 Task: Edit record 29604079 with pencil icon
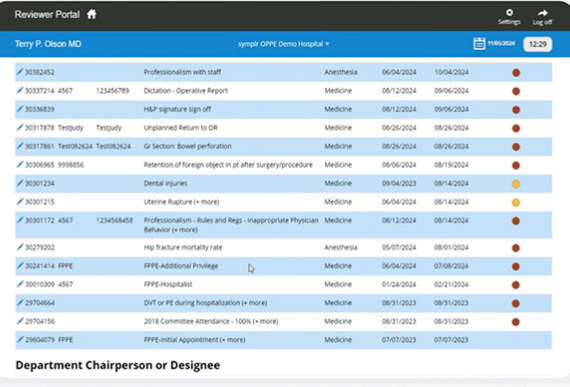pyautogui.click(x=20, y=339)
